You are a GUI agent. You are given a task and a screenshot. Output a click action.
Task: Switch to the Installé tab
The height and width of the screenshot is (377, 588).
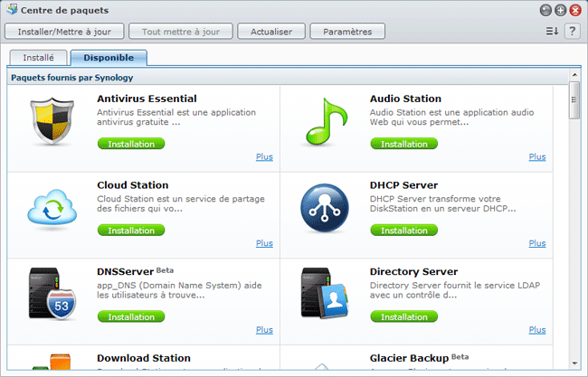38,58
